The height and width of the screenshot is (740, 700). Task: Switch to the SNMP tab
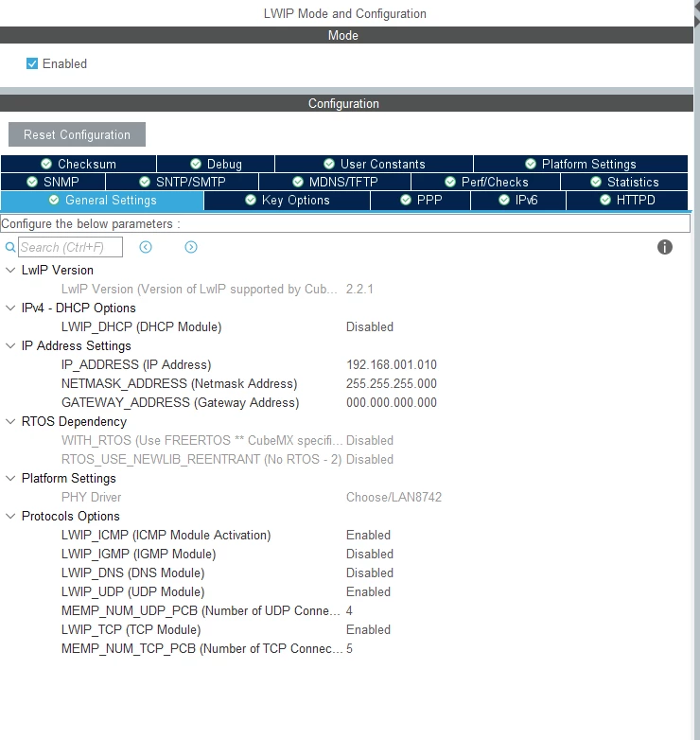(53, 182)
